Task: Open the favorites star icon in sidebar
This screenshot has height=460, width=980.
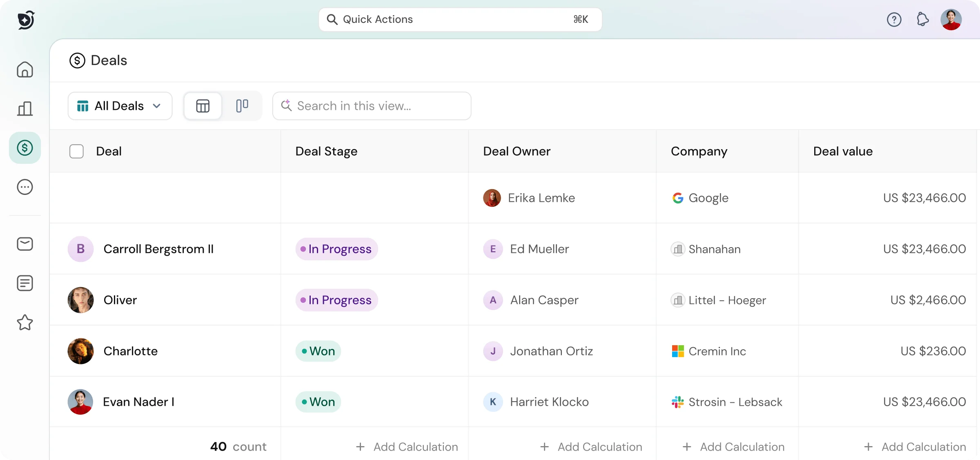Action: point(25,322)
